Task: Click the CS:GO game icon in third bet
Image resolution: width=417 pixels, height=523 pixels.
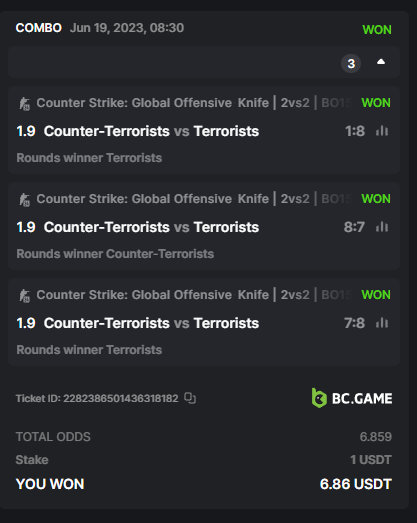Action: point(24,296)
